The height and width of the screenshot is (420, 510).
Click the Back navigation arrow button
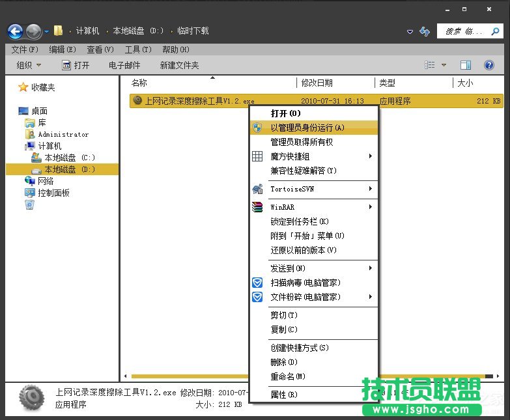click(15, 31)
